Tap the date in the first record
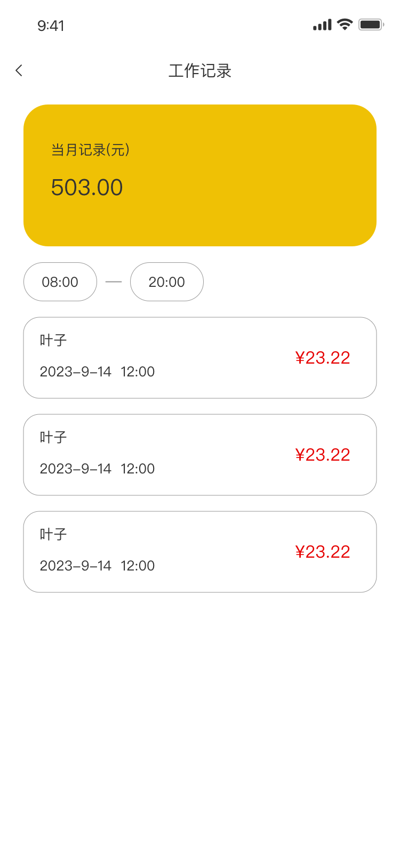This screenshot has width=400, height=868. tap(97, 372)
